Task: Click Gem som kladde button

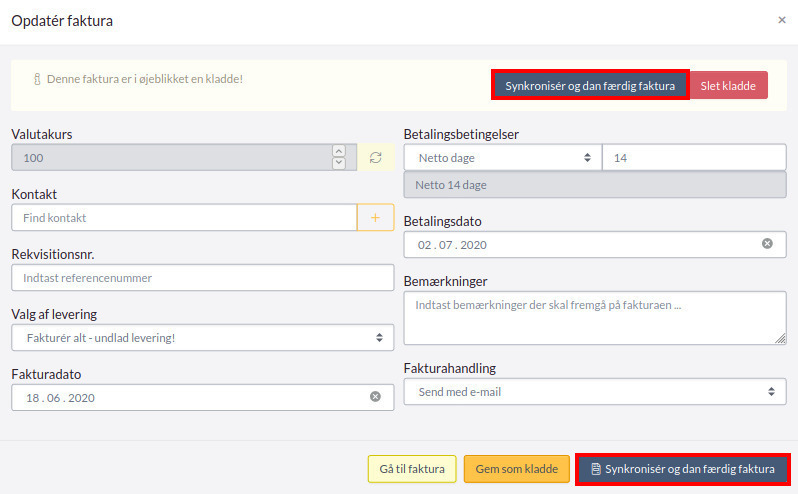Action: click(x=517, y=469)
